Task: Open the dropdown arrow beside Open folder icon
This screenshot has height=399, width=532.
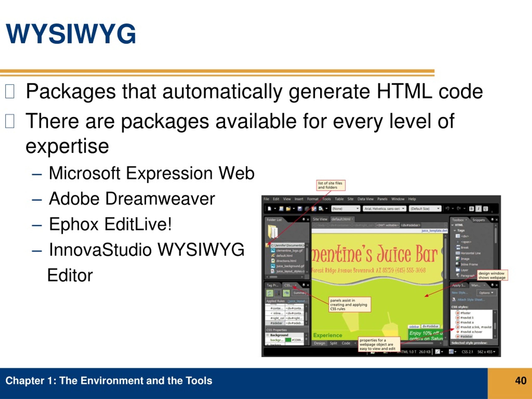Action: (294, 208)
